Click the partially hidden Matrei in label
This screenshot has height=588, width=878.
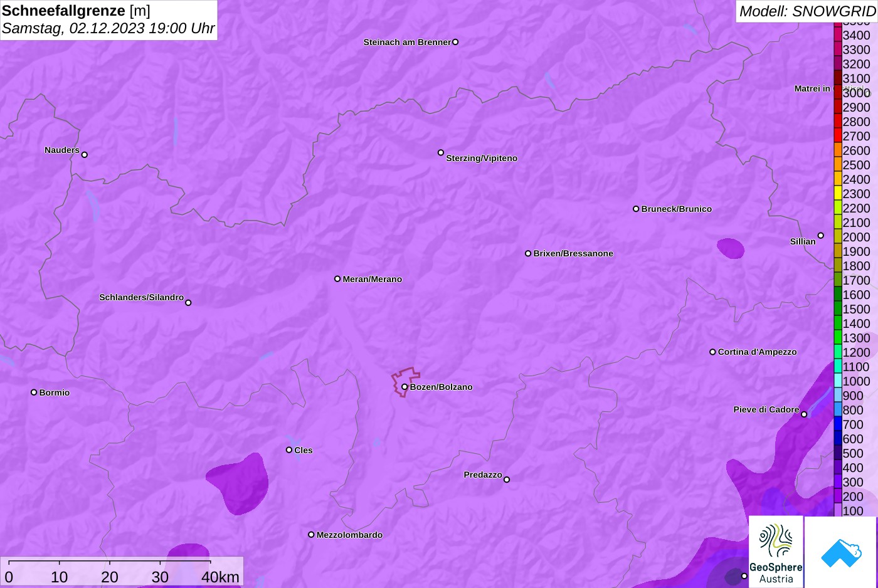tap(812, 88)
